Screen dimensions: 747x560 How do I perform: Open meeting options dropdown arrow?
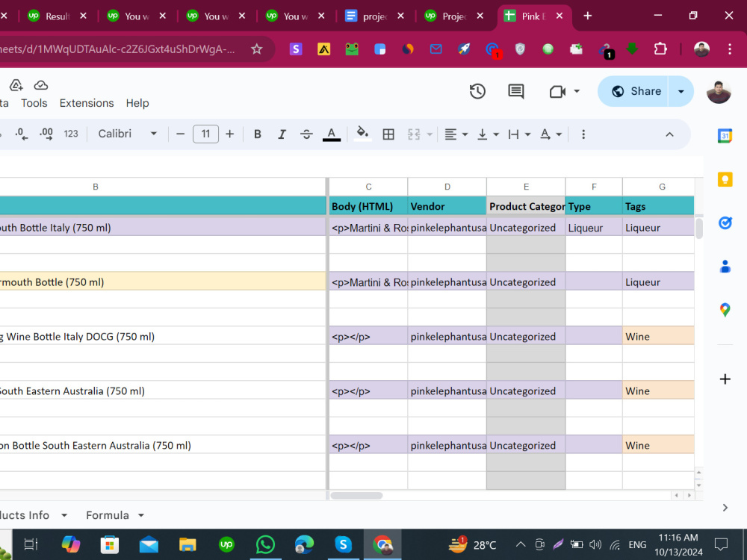(577, 91)
